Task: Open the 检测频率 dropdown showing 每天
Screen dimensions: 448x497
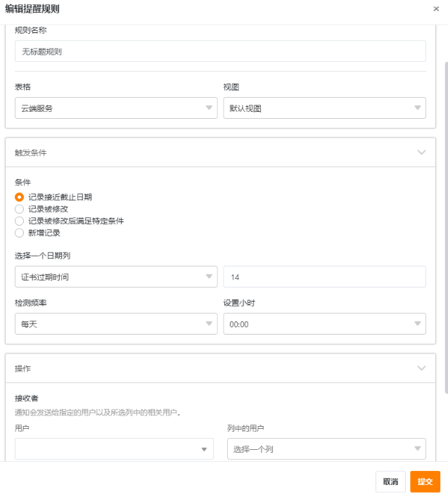Action: [116, 324]
